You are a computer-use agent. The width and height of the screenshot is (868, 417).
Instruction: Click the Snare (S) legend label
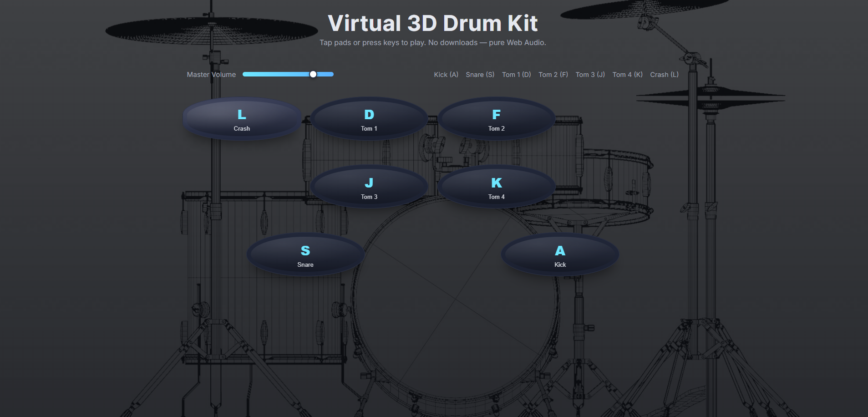480,74
